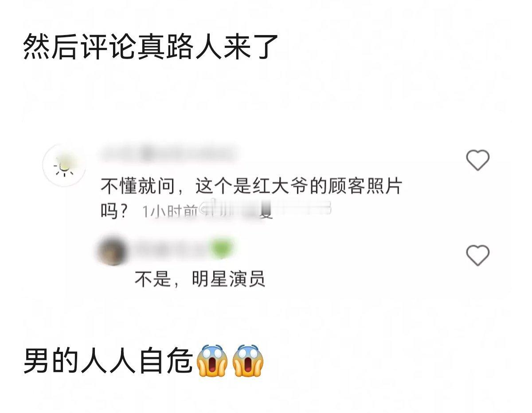Like the comment asking about 红大爷
532x413 pixels.
(x=477, y=160)
